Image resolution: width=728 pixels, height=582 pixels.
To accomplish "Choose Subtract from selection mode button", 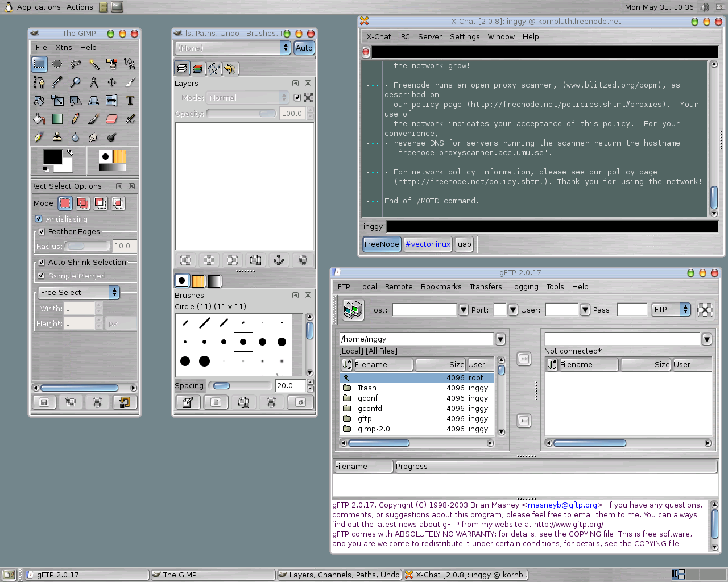I will coord(101,203).
